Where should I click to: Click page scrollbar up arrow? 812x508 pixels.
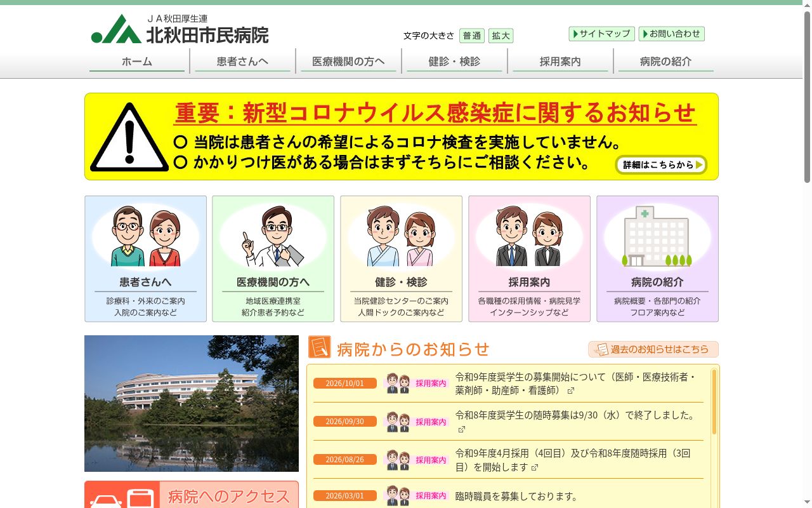807,4
